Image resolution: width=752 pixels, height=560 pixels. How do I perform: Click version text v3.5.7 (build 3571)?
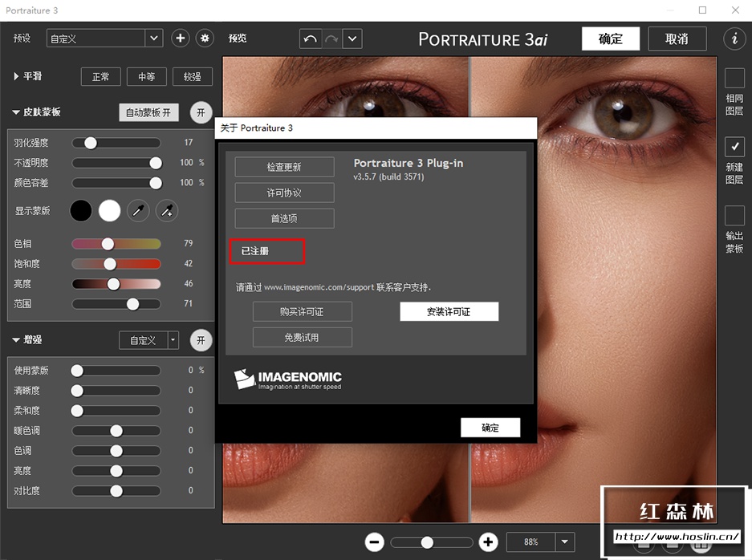pyautogui.click(x=389, y=177)
